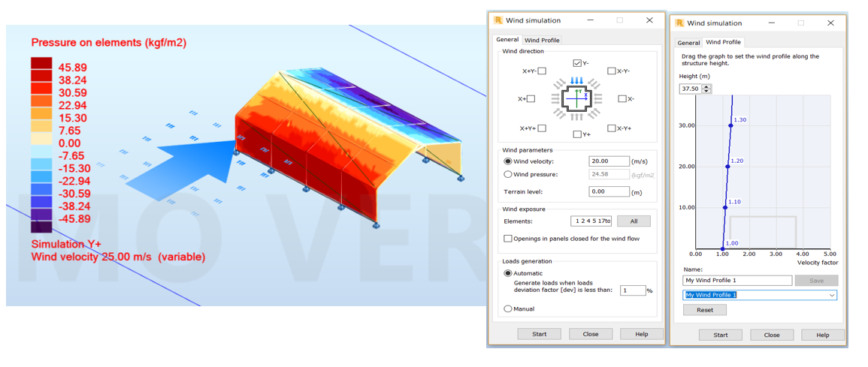Screen dimensions: 868x367
Task: Select the Wind pressure radio button
Action: click(508, 175)
